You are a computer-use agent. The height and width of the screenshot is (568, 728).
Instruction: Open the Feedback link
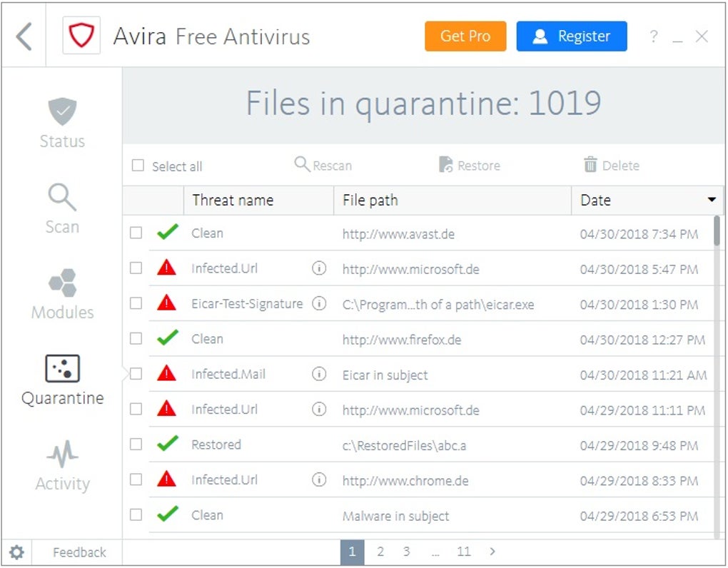(x=79, y=552)
